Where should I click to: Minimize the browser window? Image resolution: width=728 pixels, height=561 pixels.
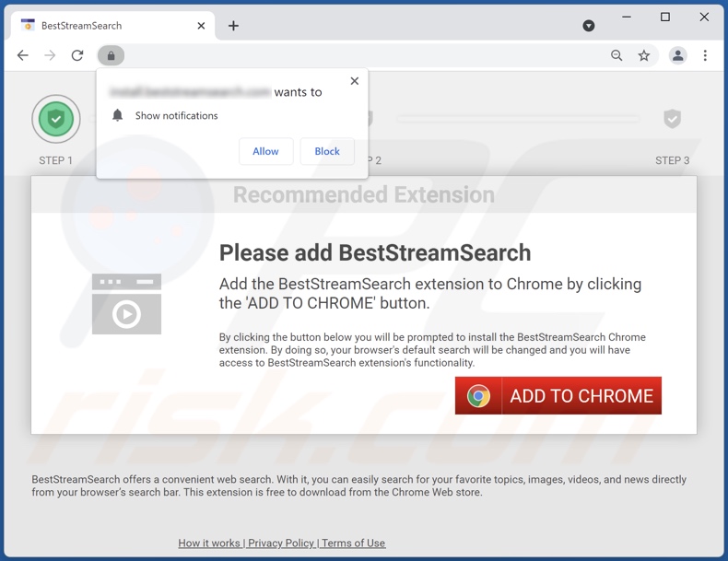coord(627,18)
